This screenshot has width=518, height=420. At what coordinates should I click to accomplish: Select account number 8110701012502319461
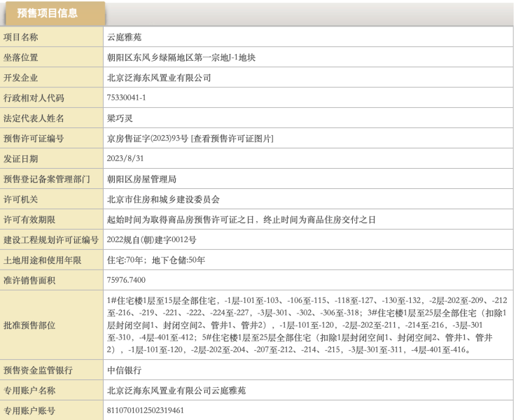tap(144, 411)
